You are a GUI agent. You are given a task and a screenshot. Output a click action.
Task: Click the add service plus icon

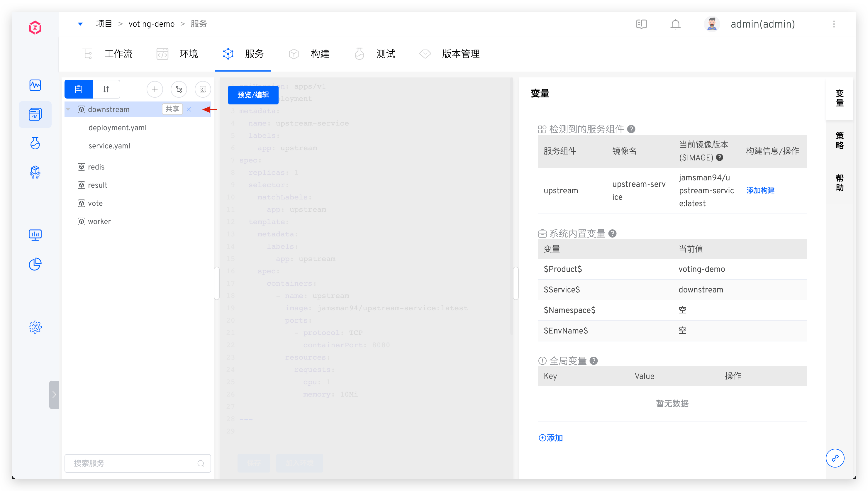tap(155, 89)
